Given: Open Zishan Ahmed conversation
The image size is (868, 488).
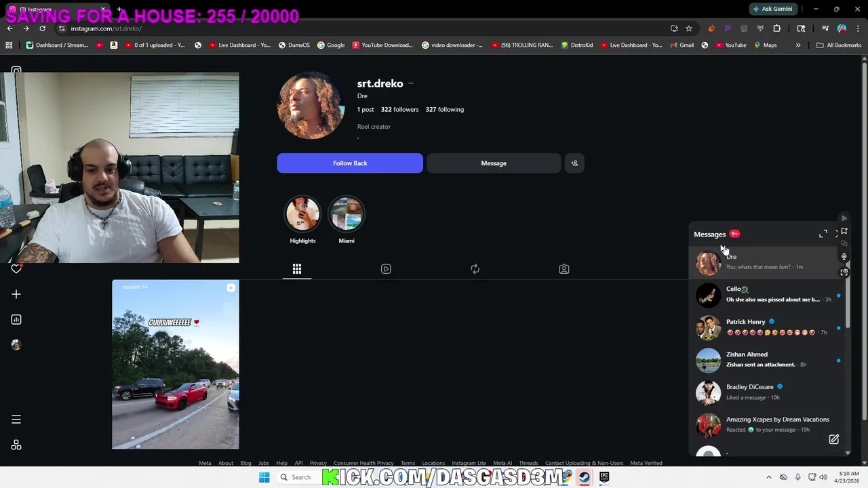Looking at the screenshot, I should click(x=766, y=359).
